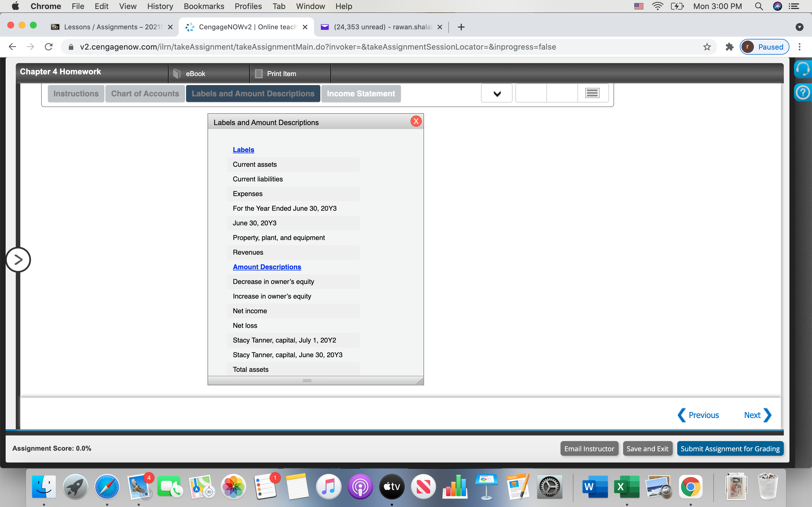Viewport: 812px width, 507px height.
Task: Select the Instructions tab
Action: point(76,94)
